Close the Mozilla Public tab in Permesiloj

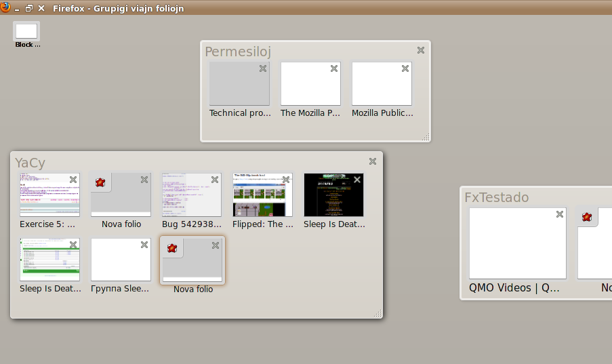pyautogui.click(x=405, y=68)
